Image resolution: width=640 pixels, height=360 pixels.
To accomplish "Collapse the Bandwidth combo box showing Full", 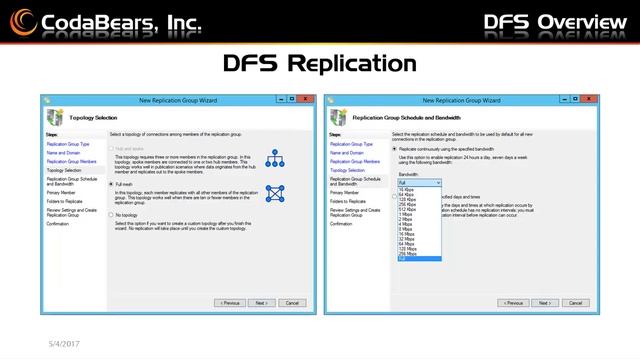I will point(420,183).
